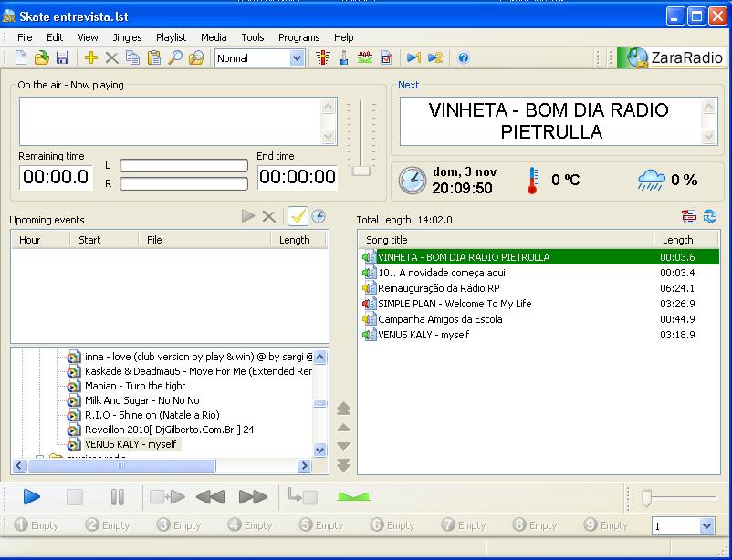
Task: Click the magnifier Search icon in toolbar
Action: coord(175,58)
